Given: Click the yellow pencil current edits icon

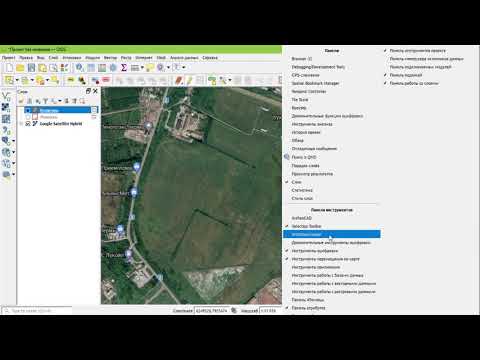Looking at the screenshot, I should pyautogui.click(x=190, y=80).
